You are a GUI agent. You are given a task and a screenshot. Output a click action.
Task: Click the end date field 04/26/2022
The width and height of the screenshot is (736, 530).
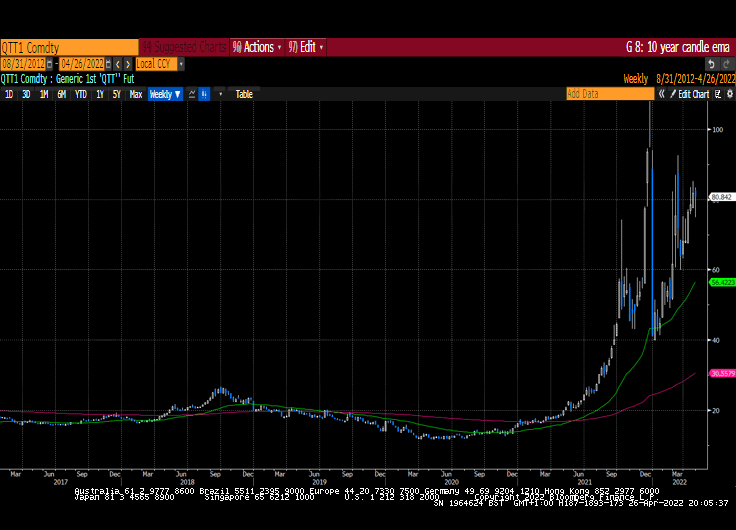[82, 64]
